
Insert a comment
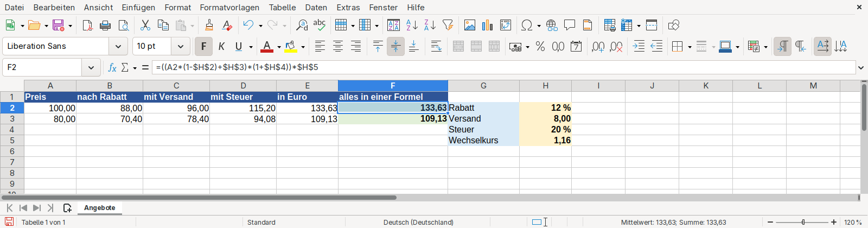(570, 25)
